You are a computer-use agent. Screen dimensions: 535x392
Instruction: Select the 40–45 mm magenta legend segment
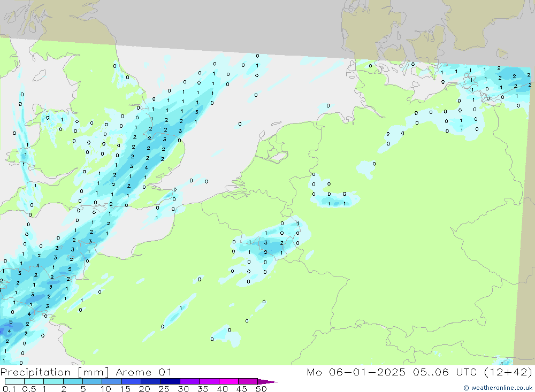tap(228, 381)
